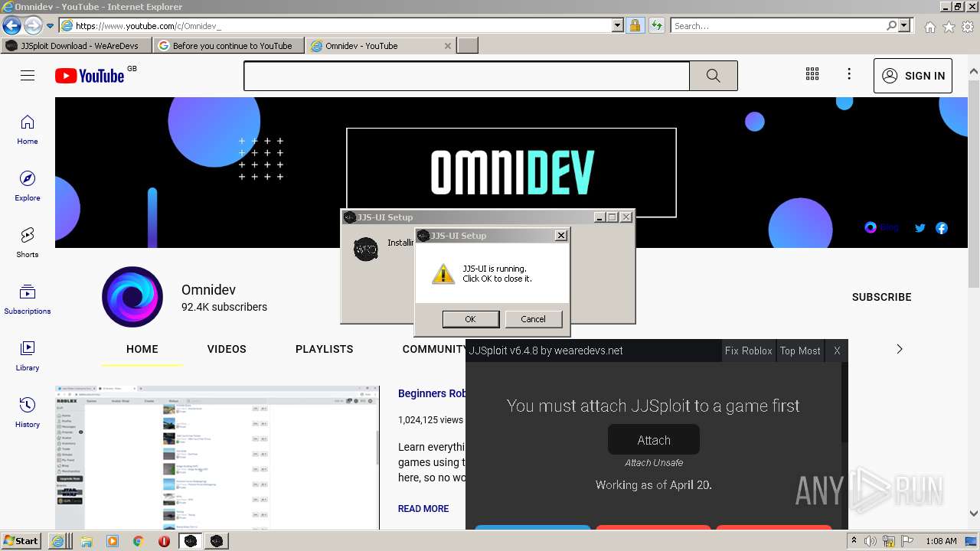Click the IE search box magnifier
This screenshot has height=551, width=980.
(x=891, y=25)
